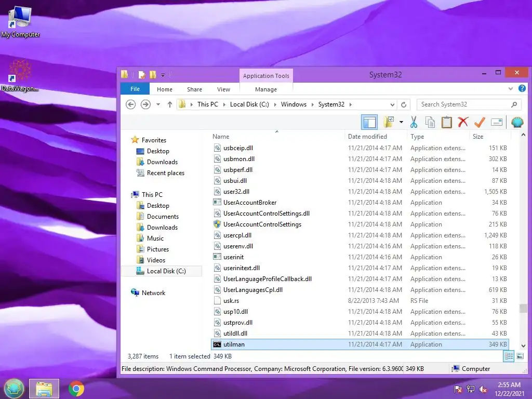Switch to Details view in status bar
This screenshot has height=399, width=532.
[x=509, y=356]
